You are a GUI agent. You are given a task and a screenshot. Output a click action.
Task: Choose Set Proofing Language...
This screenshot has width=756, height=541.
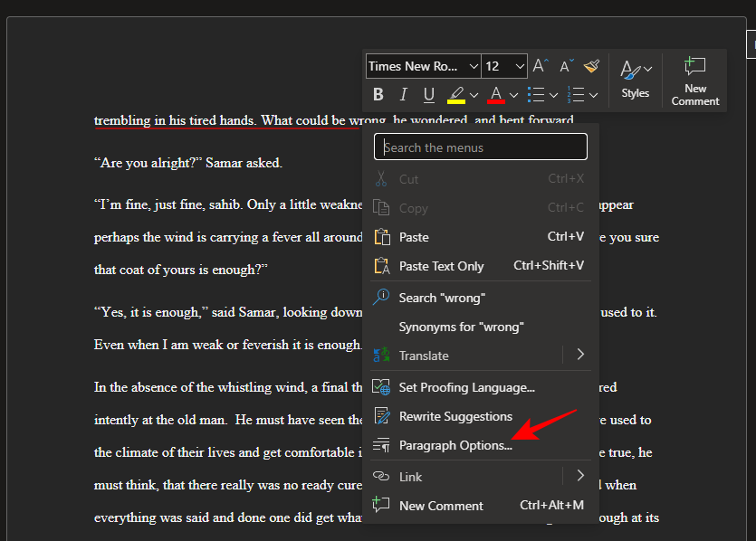pos(480,387)
